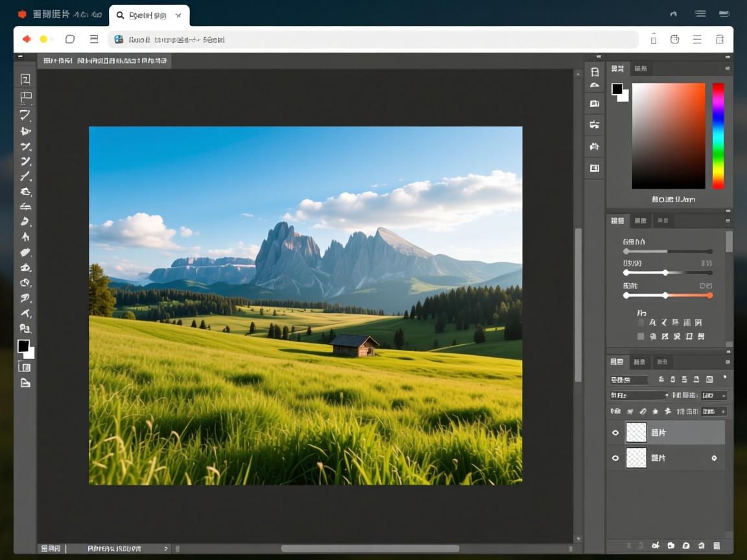This screenshot has width=747, height=560.
Task: Click the camera-shaped icon in the collapsed panel strip
Action: (x=594, y=104)
